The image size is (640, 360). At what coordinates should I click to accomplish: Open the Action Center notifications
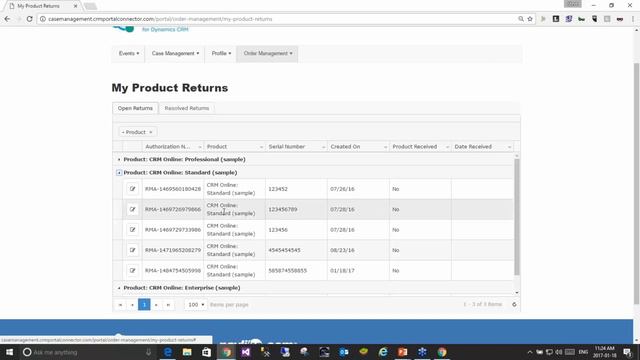(x=628, y=352)
